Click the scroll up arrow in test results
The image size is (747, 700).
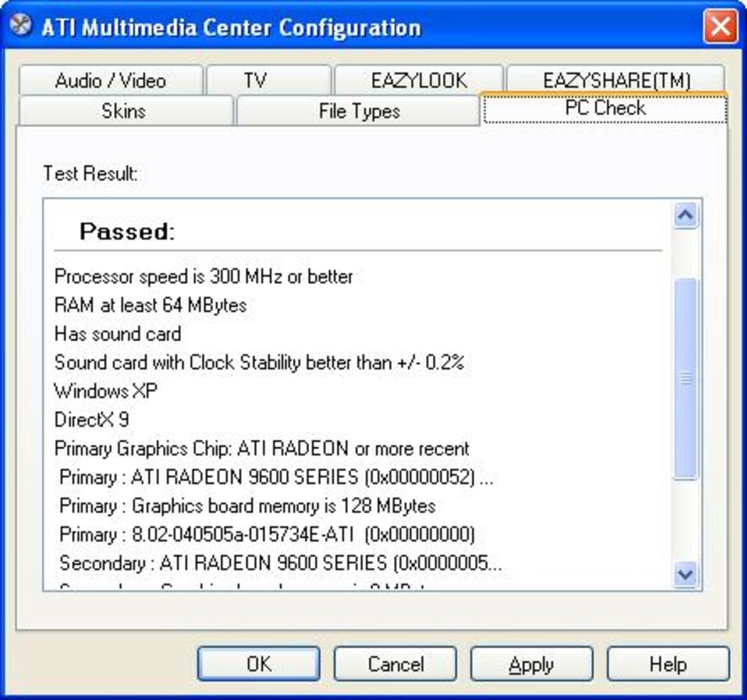[x=686, y=215]
